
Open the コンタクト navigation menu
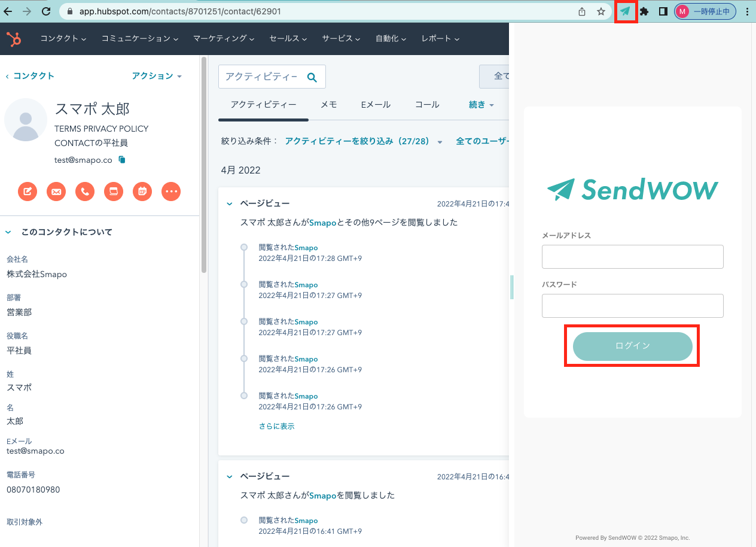63,38
